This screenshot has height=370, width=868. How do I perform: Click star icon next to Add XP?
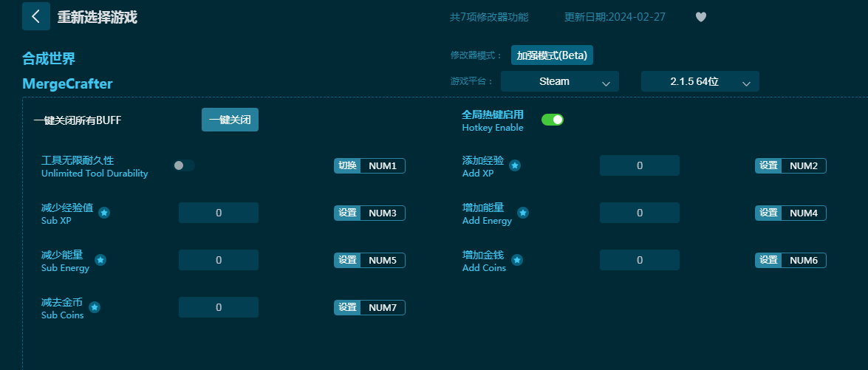coord(515,165)
